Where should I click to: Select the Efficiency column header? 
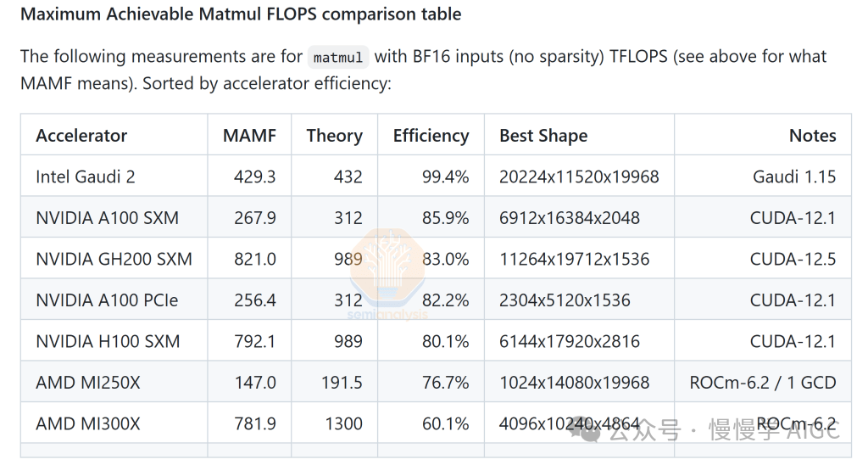point(431,136)
